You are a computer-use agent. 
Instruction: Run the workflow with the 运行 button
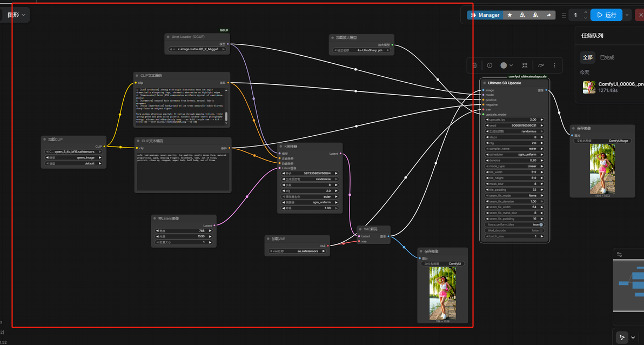point(606,15)
